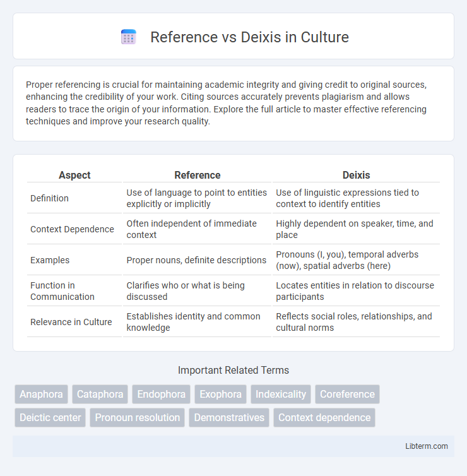This screenshot has width=467, height=476.
Task: Open the Pronoun resolution tag
Action: 137,417
